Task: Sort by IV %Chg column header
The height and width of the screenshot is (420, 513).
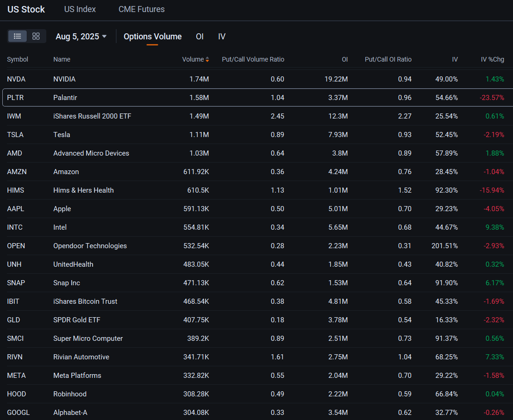Action: (x=492, y=59)
